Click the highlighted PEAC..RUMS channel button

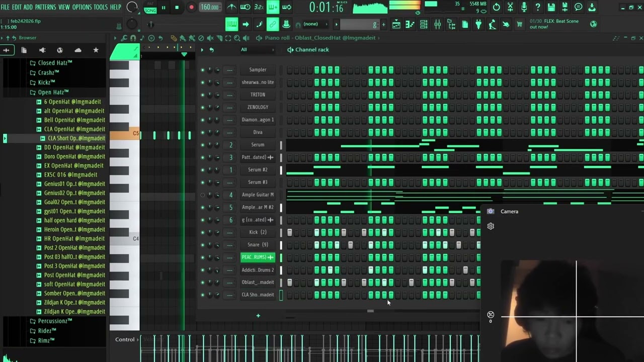click(x=258, y=257)
